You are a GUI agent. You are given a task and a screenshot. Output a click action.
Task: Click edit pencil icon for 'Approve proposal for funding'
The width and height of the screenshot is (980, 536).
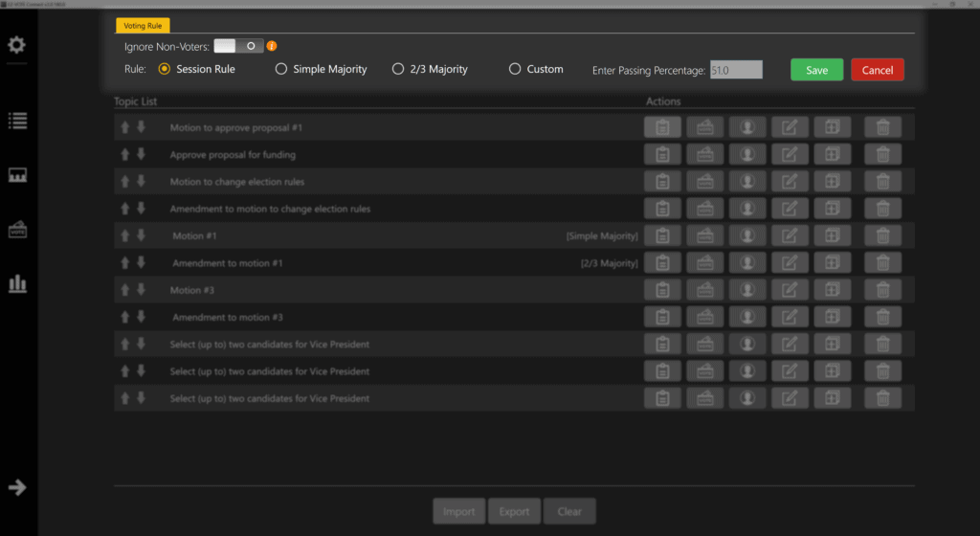pyautogui.click(x=790, y=154)
